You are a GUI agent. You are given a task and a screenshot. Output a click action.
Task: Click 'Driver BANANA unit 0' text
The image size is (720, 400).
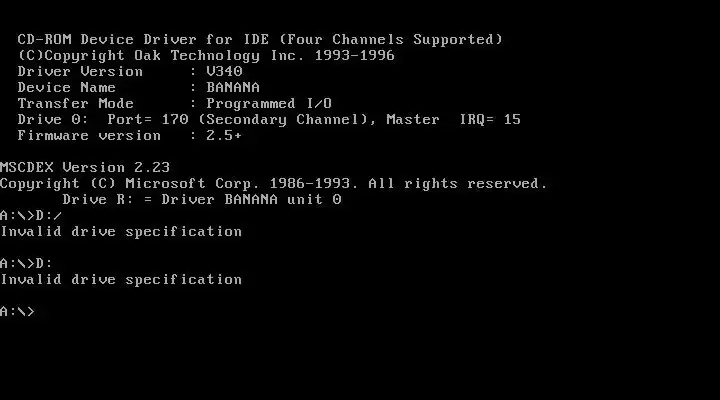[x=251, y=200]
